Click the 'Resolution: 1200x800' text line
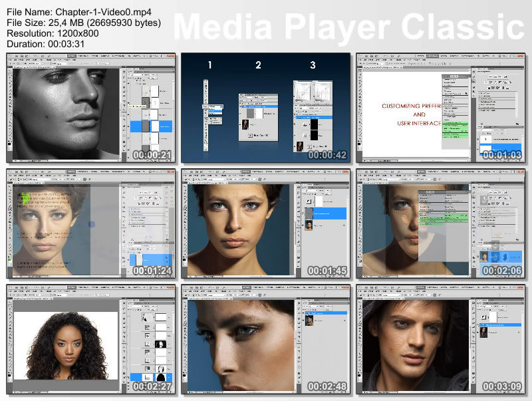This screenshot has width=532, height=401. (53, 33)
